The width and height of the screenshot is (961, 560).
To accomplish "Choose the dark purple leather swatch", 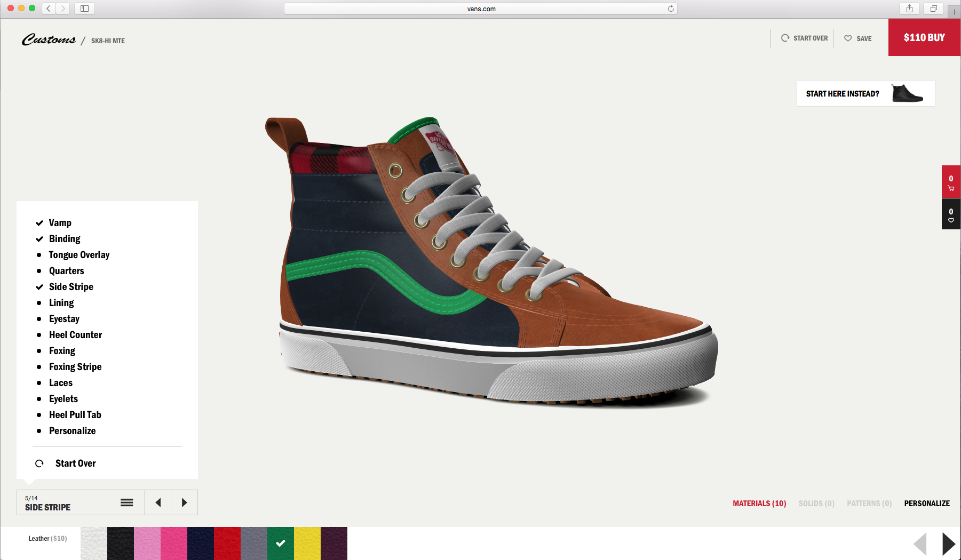I will click(x=334, y=543).
